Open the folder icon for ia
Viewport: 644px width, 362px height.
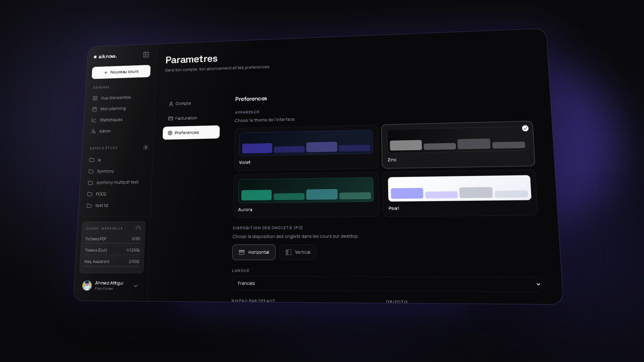click(x=92, y=160)
